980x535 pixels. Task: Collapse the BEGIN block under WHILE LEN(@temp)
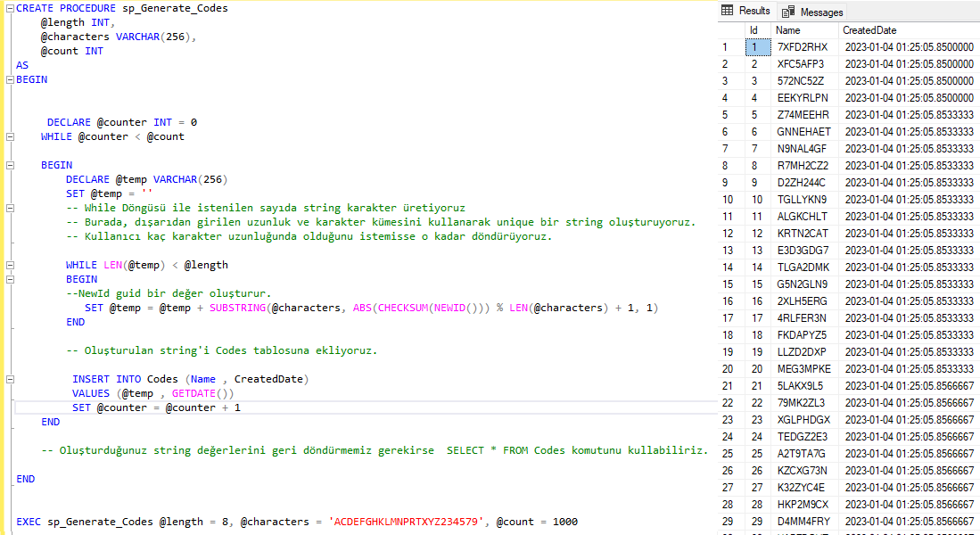tap(10, 279)
